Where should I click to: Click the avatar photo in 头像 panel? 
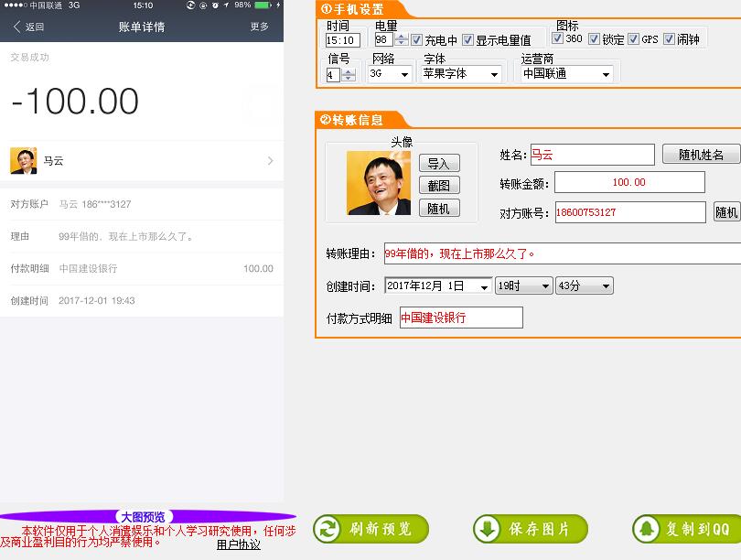coord(379,183)
